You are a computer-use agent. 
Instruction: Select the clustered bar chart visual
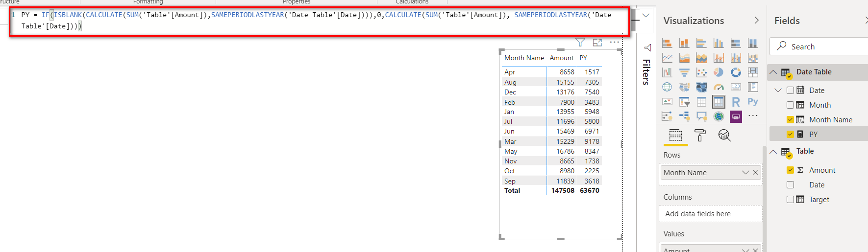701,44
